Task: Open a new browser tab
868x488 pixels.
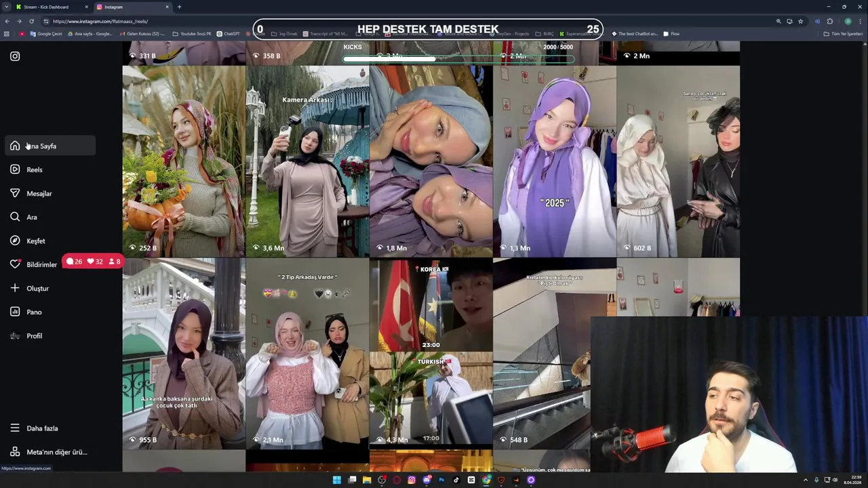Action: [179, 7]
